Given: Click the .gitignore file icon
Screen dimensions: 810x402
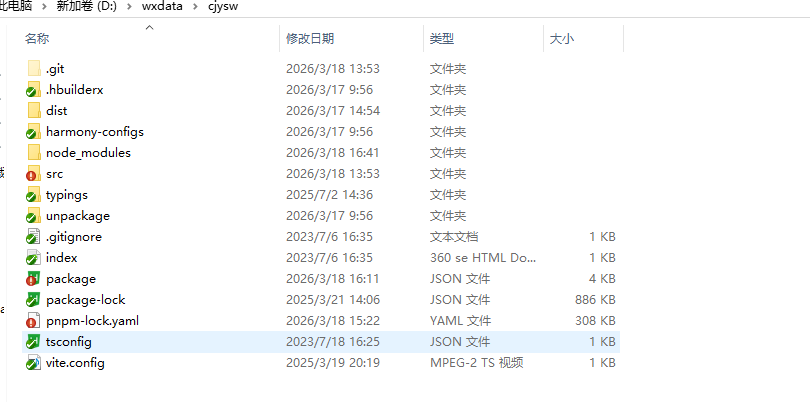Looking at the screenshot, I should click(33, 237).
